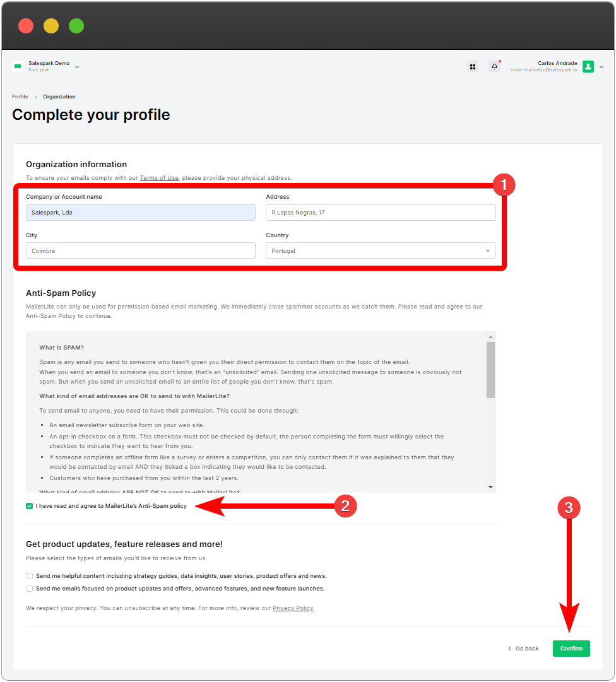The image size is (616, 682).
Task: Enable helpful content and strategy guides emails
Action: coord(30,576)
